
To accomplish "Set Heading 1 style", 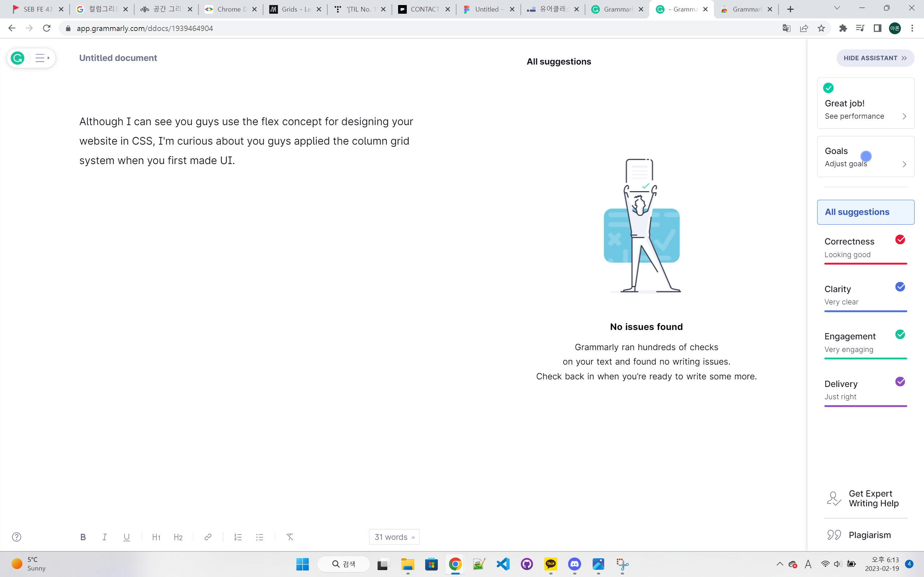I will tap(156, 537).
